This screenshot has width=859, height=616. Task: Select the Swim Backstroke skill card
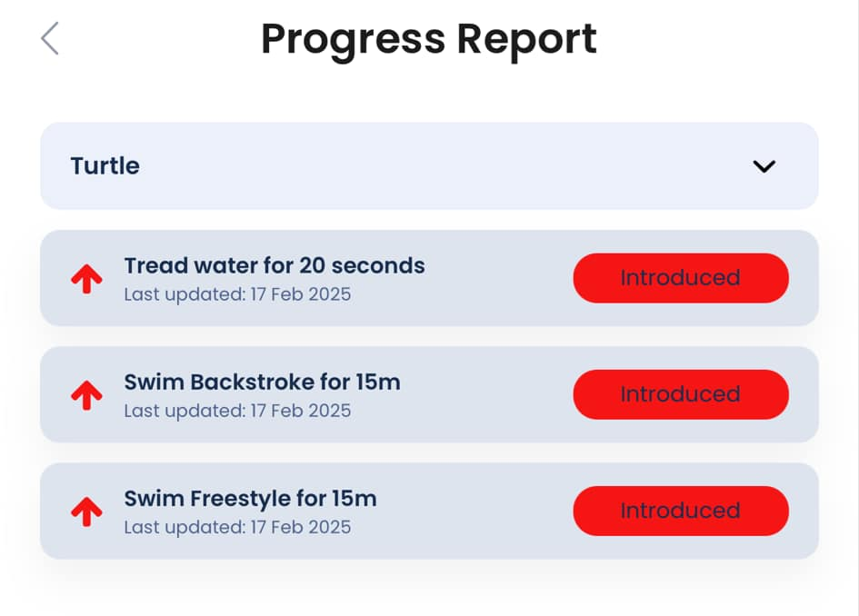tap(429, 394)
